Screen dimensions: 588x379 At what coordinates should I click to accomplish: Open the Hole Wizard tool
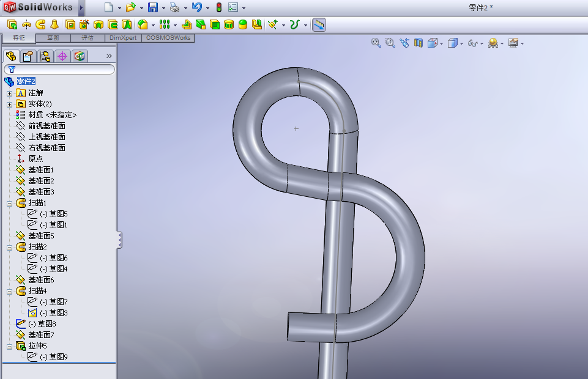(84, 24)
